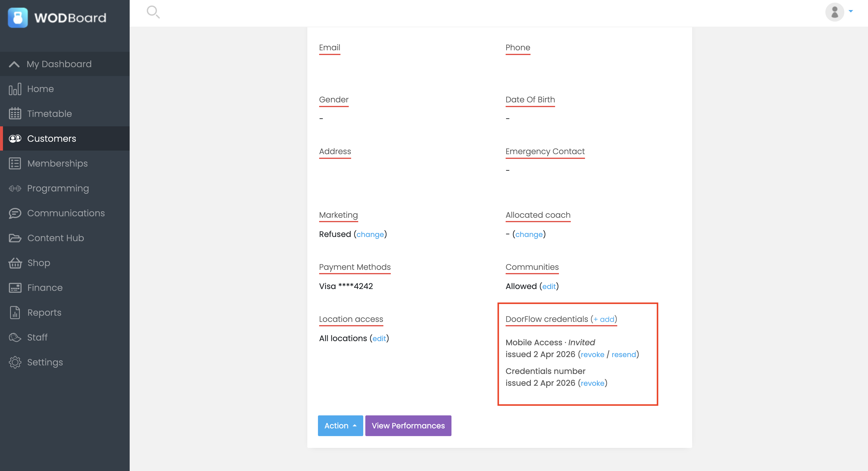Add DoorFlow credentials via + add
Viewport: 868px width, 471px height.
(x=604, y=319)
